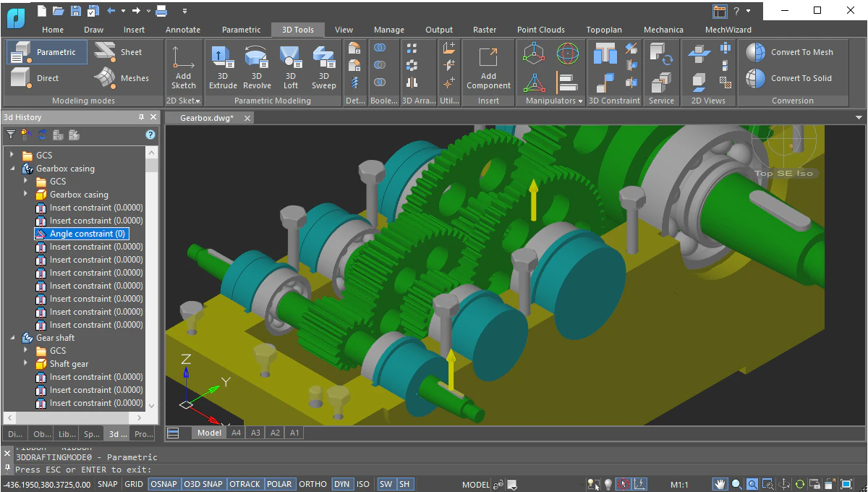The height and width of the screenshot is (492, 868).
Task: Select the 3D Extrude tool
Action: point(222,65)
